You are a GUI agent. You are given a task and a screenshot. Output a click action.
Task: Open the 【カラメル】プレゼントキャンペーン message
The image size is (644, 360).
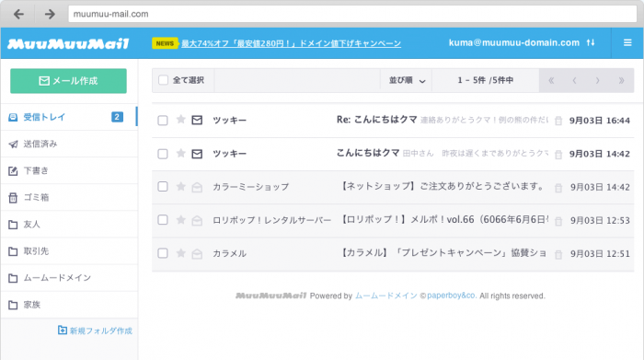point(443,253)
